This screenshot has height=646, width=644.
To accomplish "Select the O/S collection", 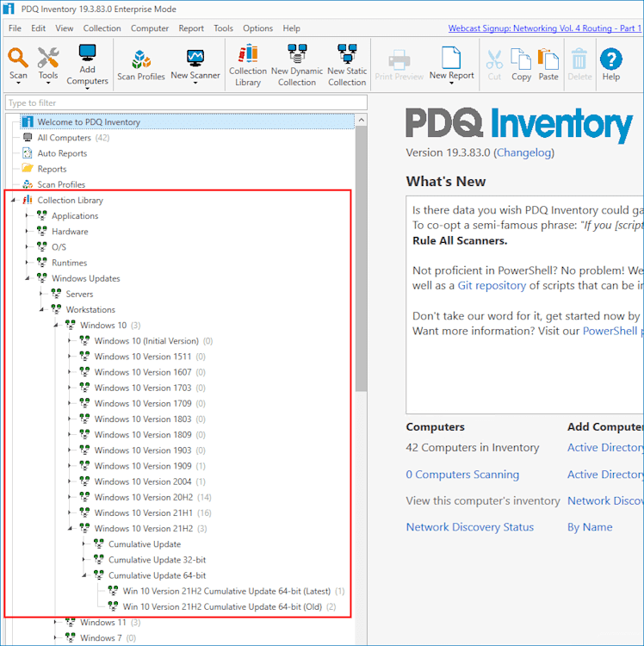I will coord(59,247).
